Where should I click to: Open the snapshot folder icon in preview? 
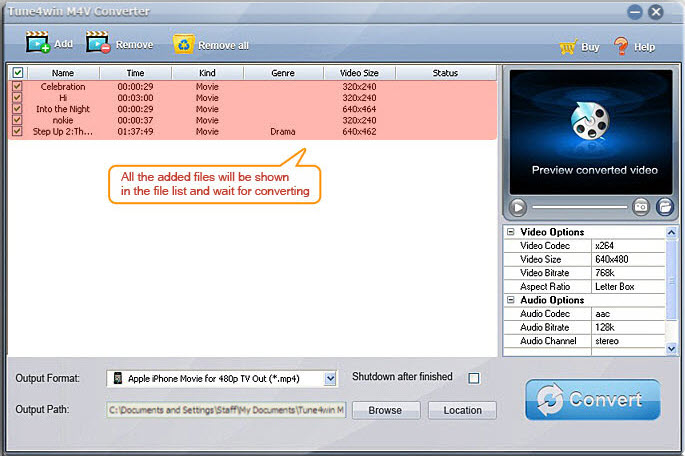[x=664, y=206]
